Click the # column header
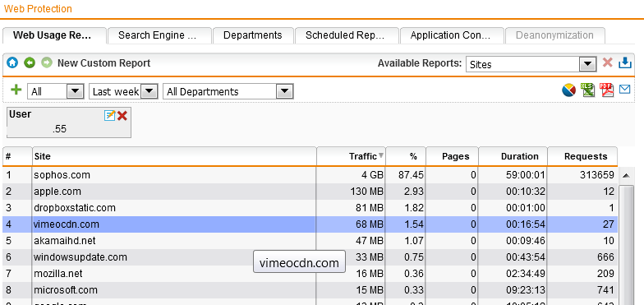This screenshot has height=305, width=644. tap(17, 156)
